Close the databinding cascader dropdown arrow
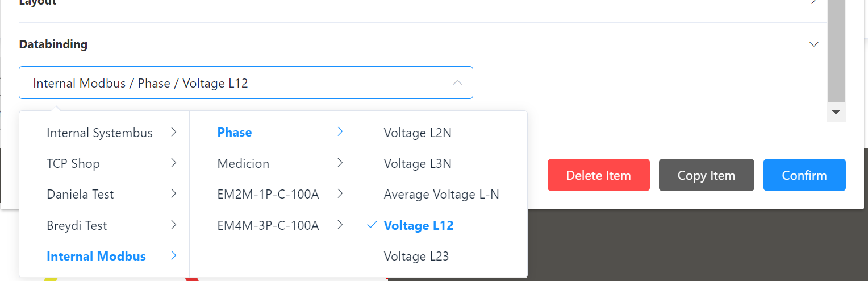868x281 pixels. (x=457, y=83)
